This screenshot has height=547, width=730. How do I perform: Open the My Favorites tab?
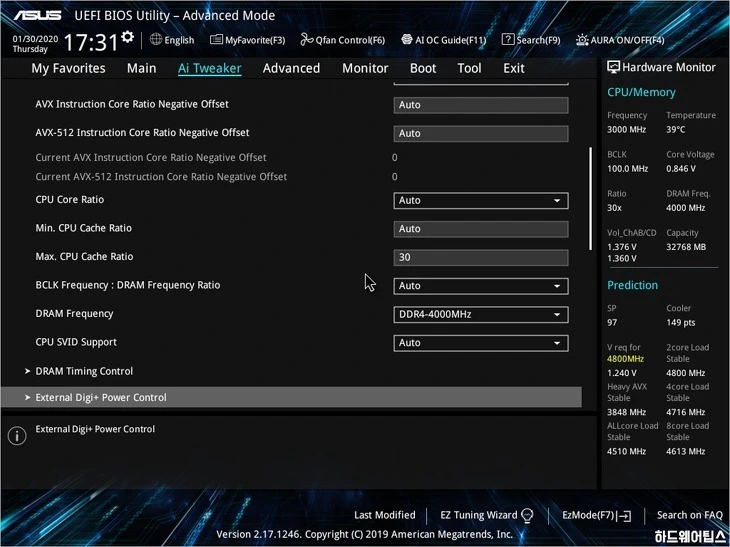point(68,68)
